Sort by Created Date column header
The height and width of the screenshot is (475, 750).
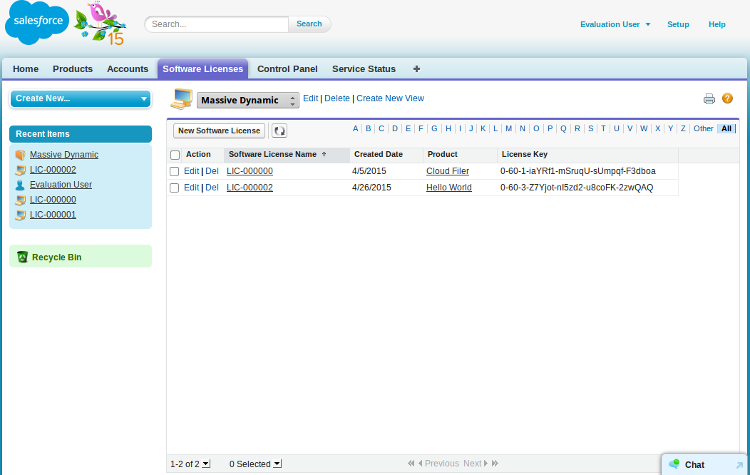(378, 155)
